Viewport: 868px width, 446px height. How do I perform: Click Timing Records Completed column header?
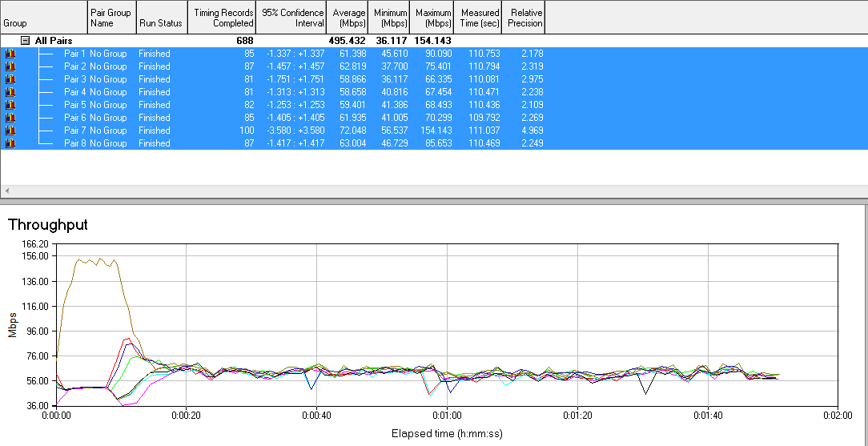[x=222, y=17]
